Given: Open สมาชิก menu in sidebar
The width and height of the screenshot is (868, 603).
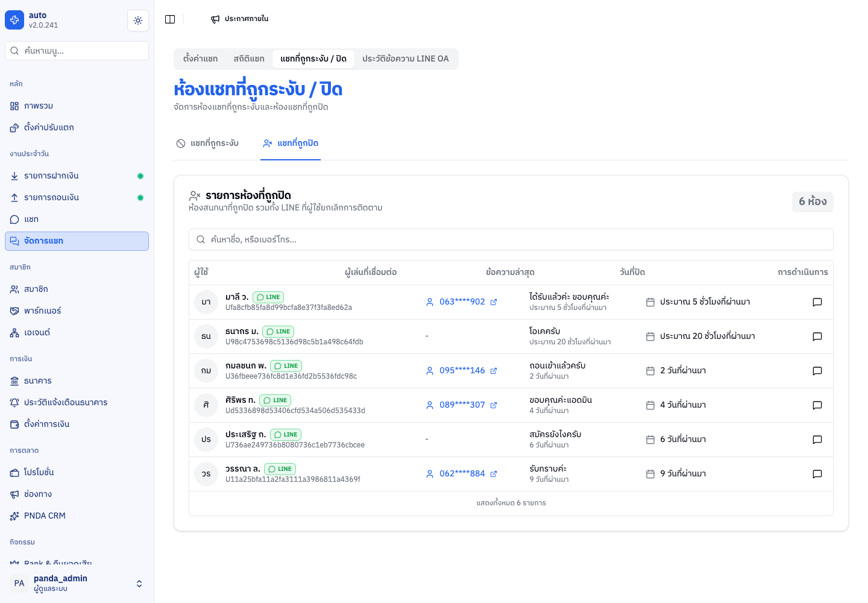Looking at the screenshot, I should pos(77,289).
